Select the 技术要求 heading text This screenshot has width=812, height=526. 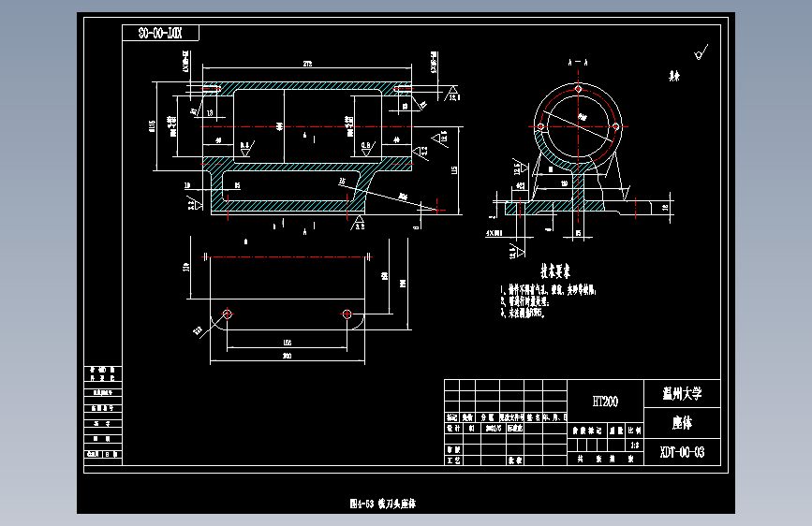[x=555, y=270]
